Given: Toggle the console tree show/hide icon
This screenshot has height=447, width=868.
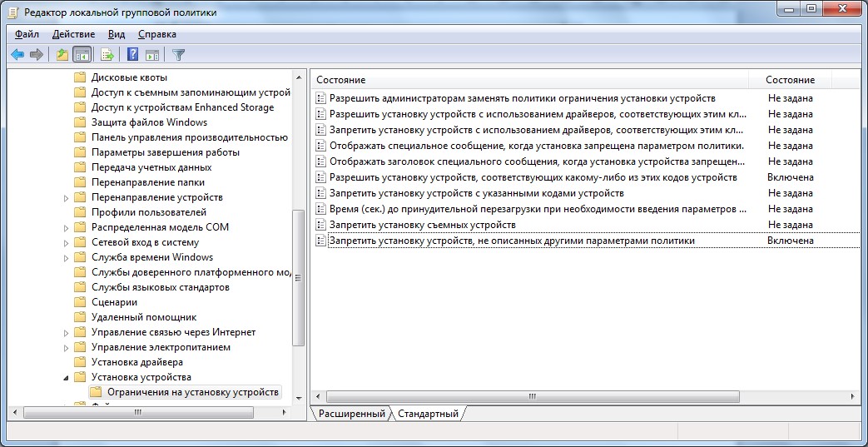Looking at the screenshot, I should tap(82, 55).
